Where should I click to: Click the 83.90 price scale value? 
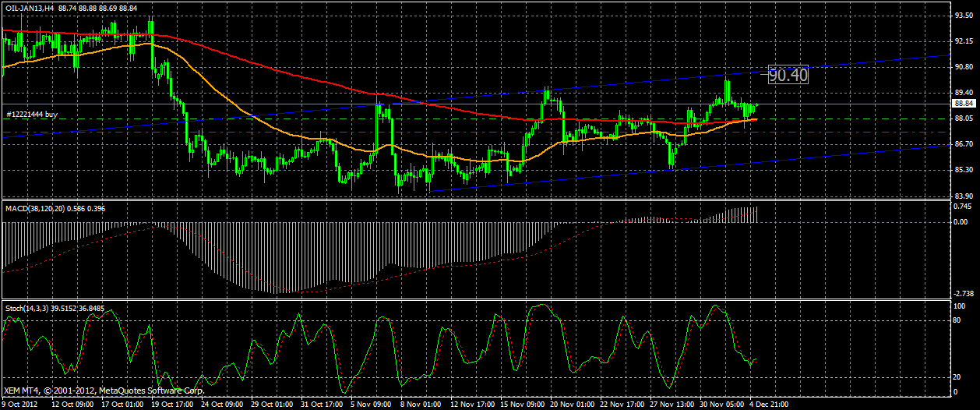pyautogui.click(x=964, y=195)
